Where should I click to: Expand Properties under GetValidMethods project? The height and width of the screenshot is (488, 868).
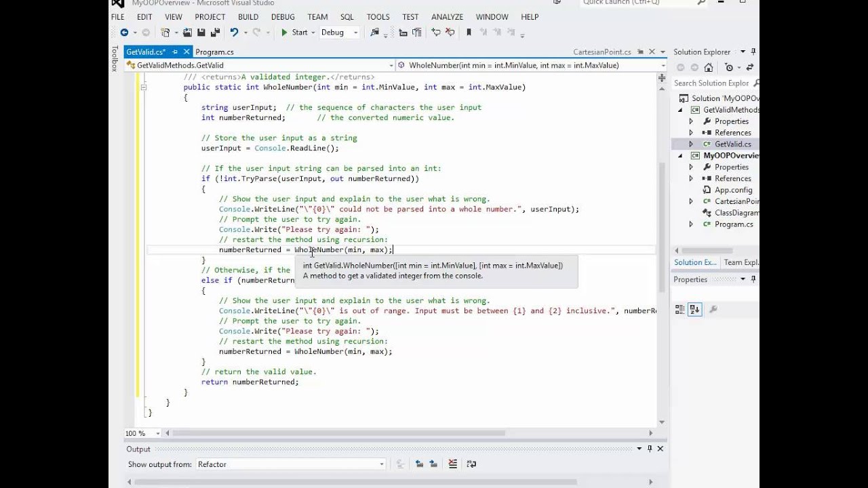click(x=691, y=121)
